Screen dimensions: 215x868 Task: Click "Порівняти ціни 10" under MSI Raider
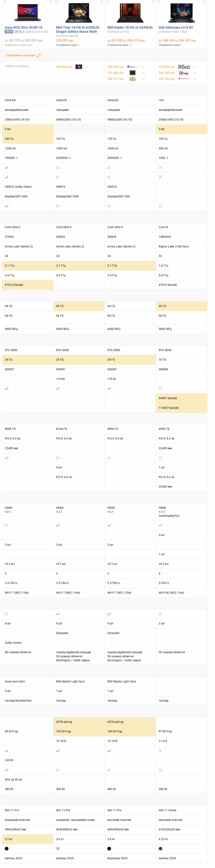tap(120, 45)
